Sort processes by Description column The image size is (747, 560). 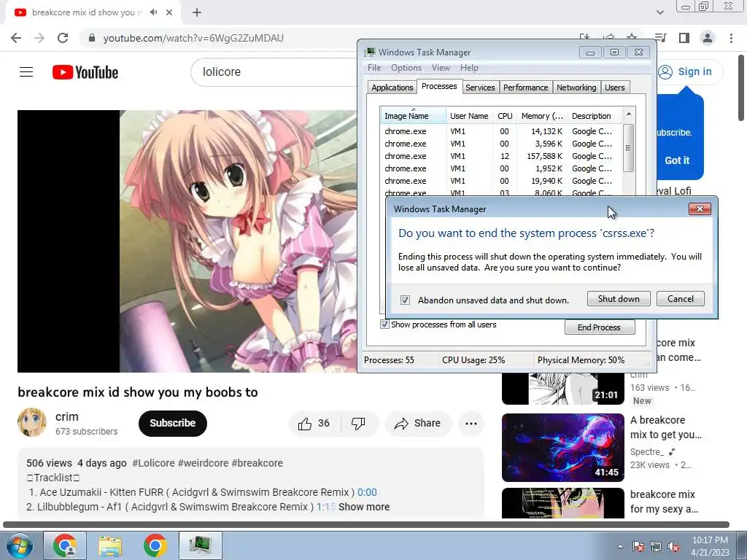tap(595, 116)
